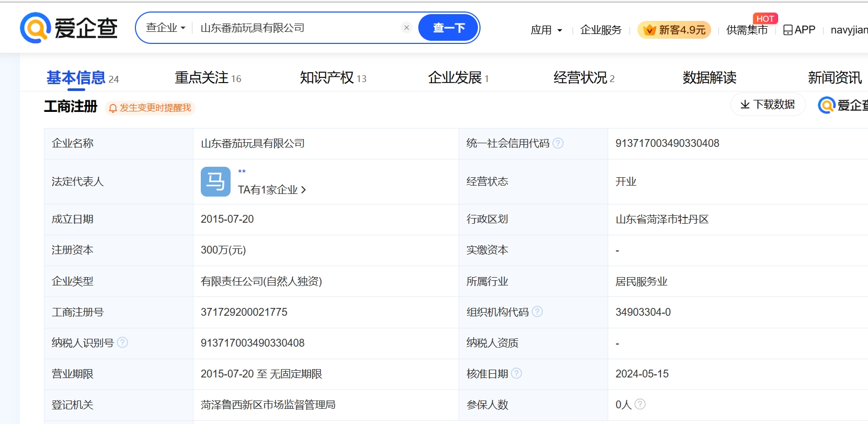Select 菏泽鲁西新区市场监督管理局 registration authority

268,405
